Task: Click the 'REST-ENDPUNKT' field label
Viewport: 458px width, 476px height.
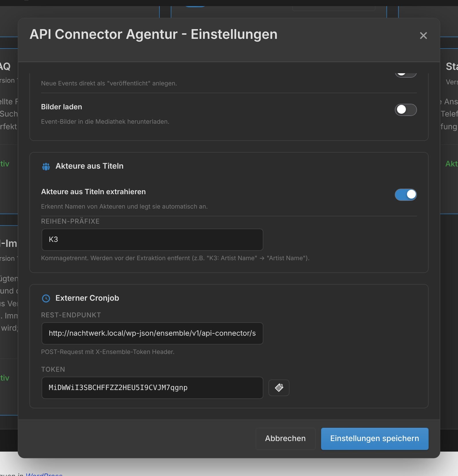Action: click(71, 315)
